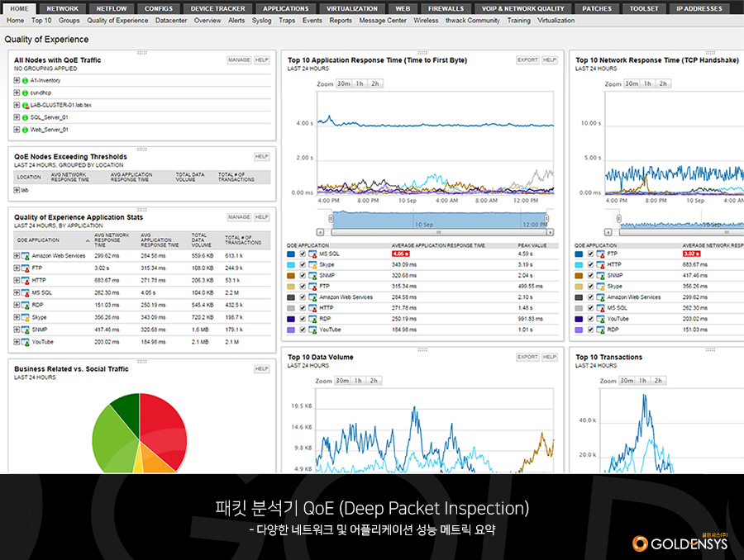Click MANAGE in All Nodes with QoE Traffic
Screen dimensions: 744x560
[x=239, y=60]
